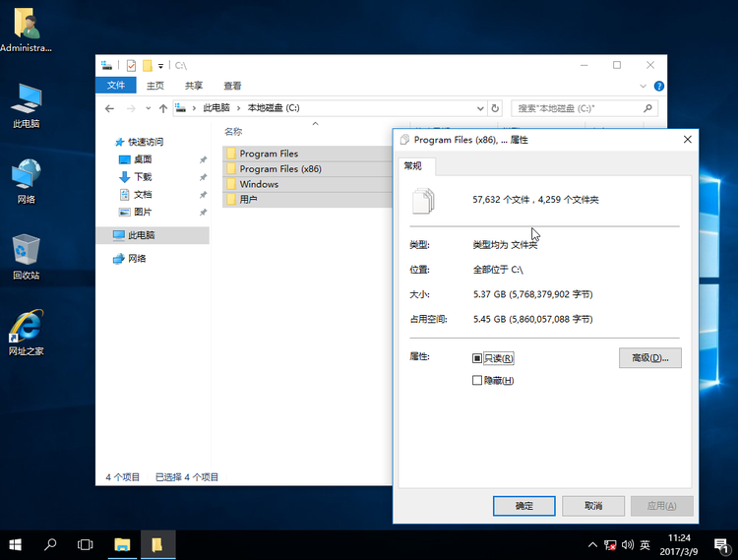Click the pin icon beside 文档
This screenshot has width=738, height=560.
pyautogui.click(x=203, y=195)
